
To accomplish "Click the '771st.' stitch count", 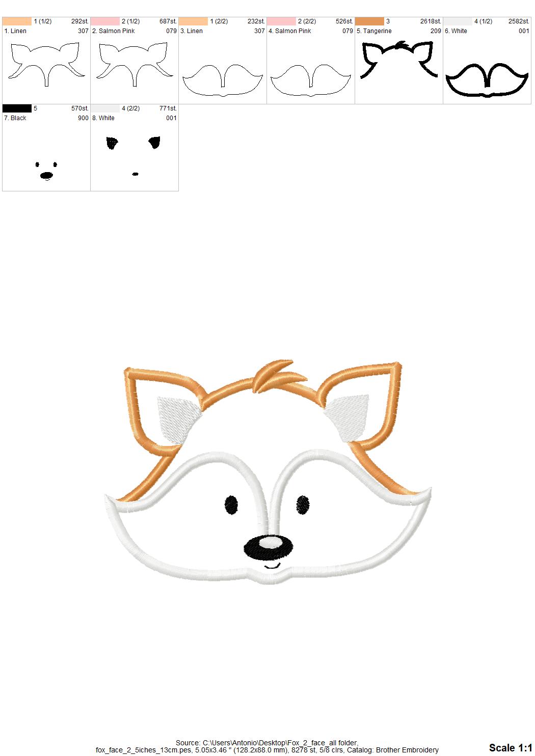I will [x=168, y=108].
